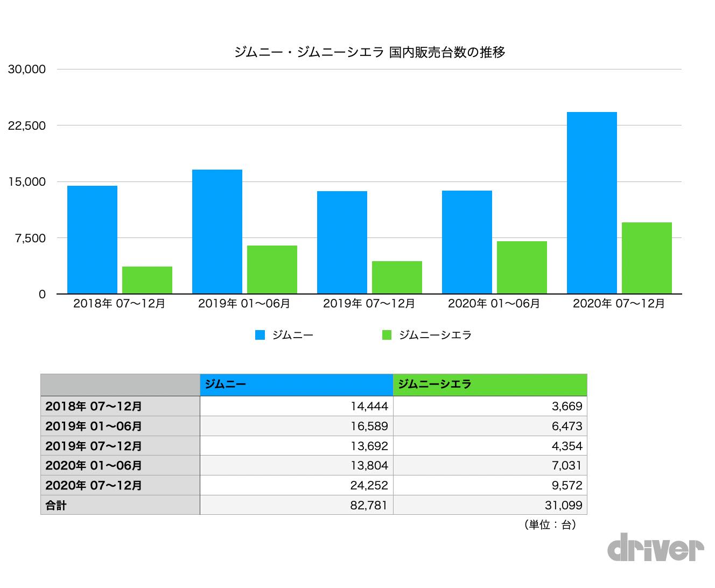Click the 7,500 y-axis label
The image size is (715, 588).
[30, 238]
